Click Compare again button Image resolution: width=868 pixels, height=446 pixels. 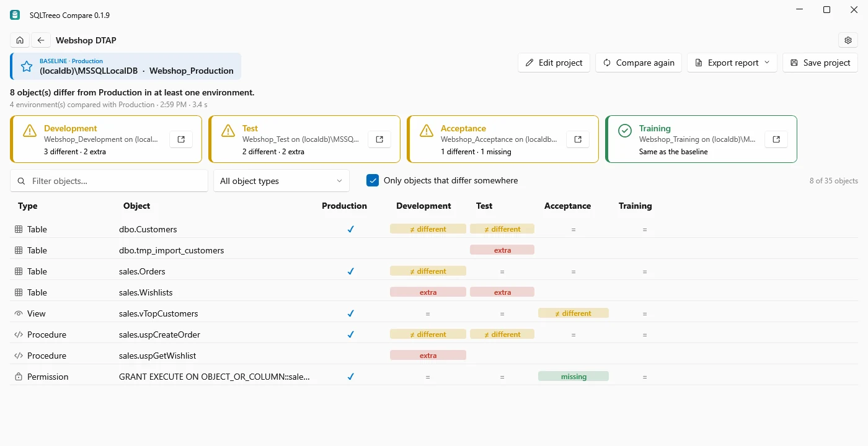coord(639,63)
